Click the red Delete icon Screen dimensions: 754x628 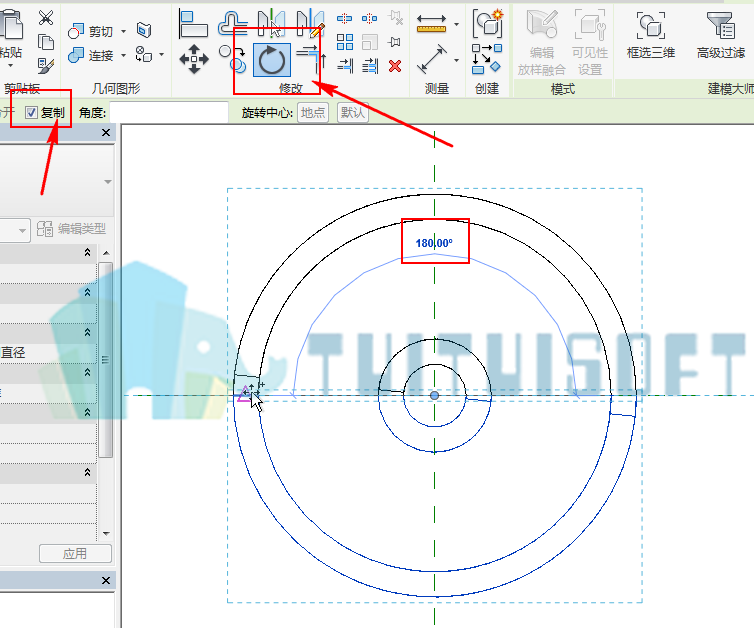[395, 66]
